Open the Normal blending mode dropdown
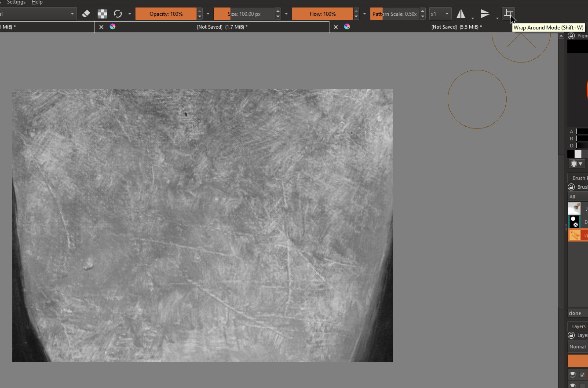Screen dimensions: 588x388 (577, 347)
